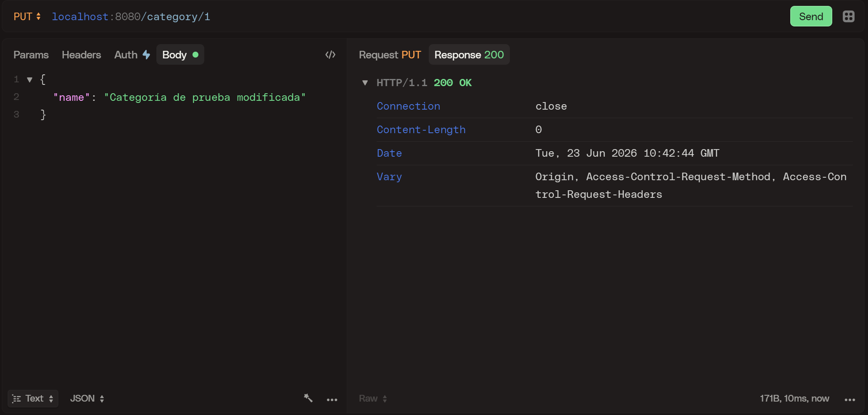
Task: Send the PUT request
Action: click(x=811, y=16)
